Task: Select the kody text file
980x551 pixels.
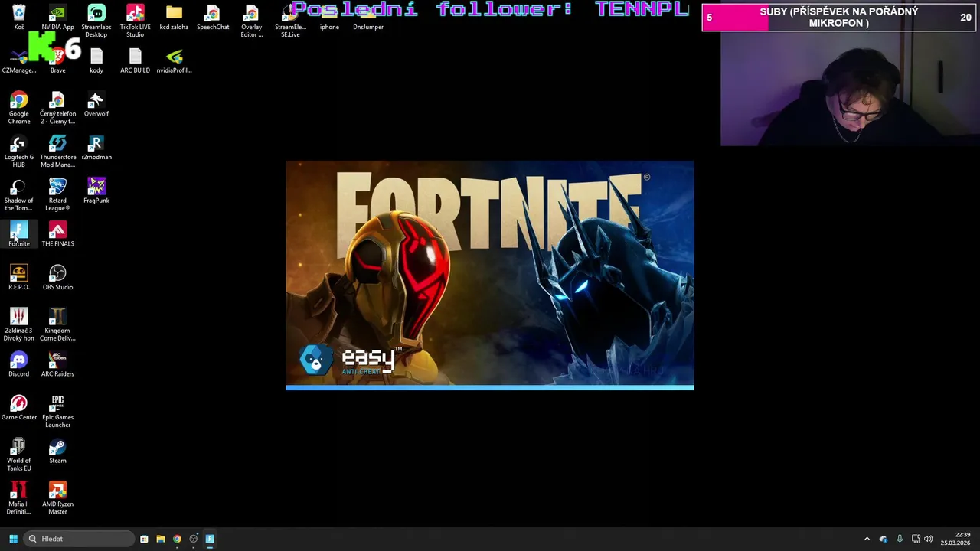Action: [96, 61]
